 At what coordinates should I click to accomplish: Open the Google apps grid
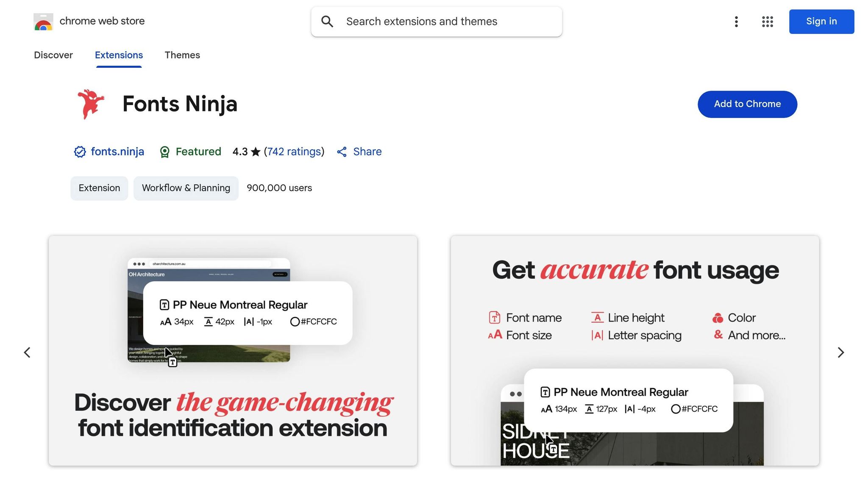(767, 22)
